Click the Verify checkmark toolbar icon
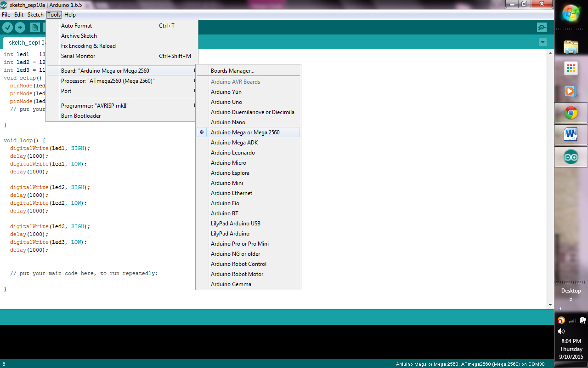Image resolution: width=588 pixels, height=368 pixels. (7, 28)
